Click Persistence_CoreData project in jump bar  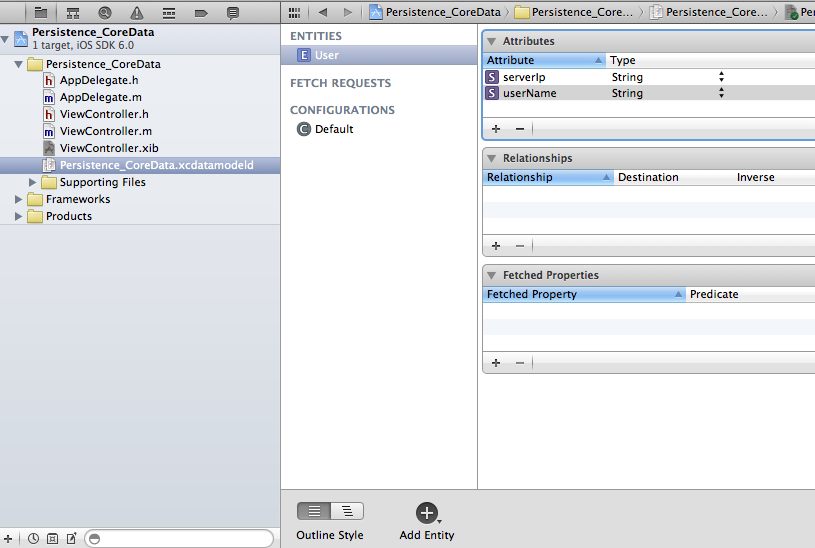coord(435,12)
